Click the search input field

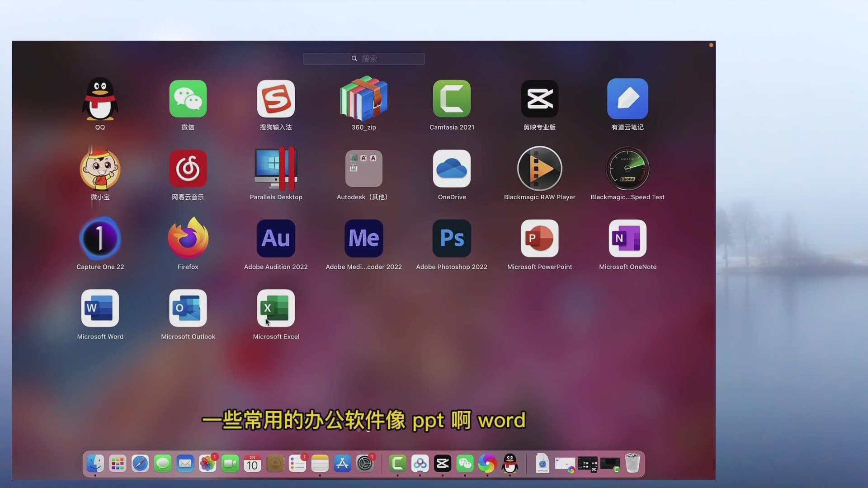point(363,58)
